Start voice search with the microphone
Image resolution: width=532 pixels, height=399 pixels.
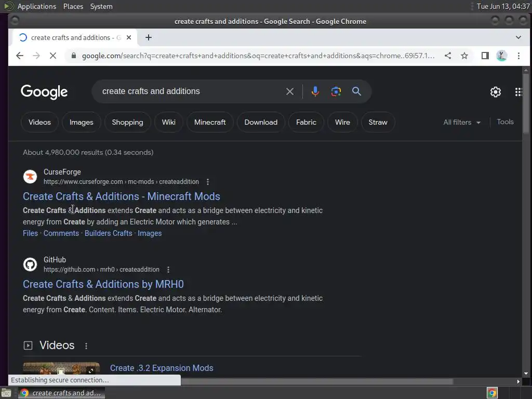tap(315, 91)
